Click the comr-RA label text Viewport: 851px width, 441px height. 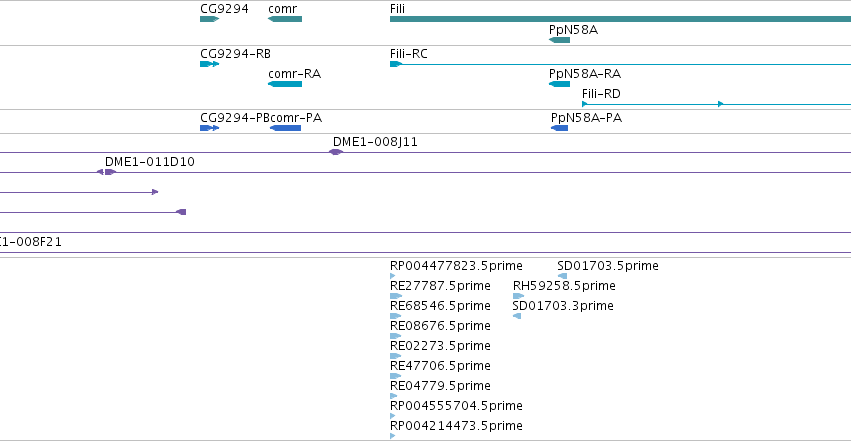(x=294, y=74)
